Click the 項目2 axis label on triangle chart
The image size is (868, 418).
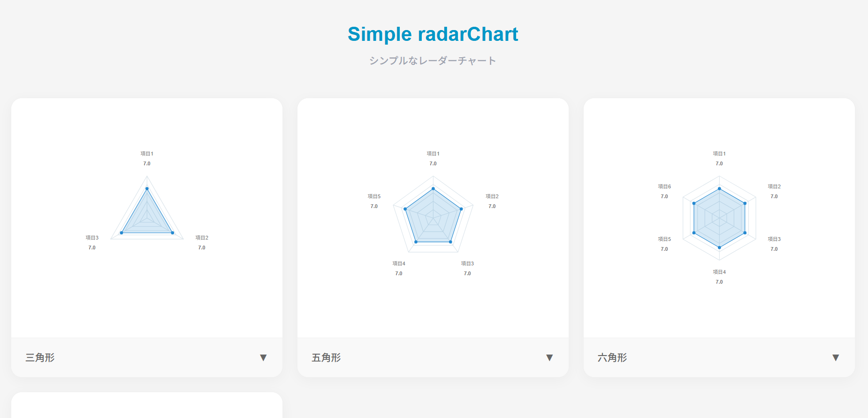[202, 237]
